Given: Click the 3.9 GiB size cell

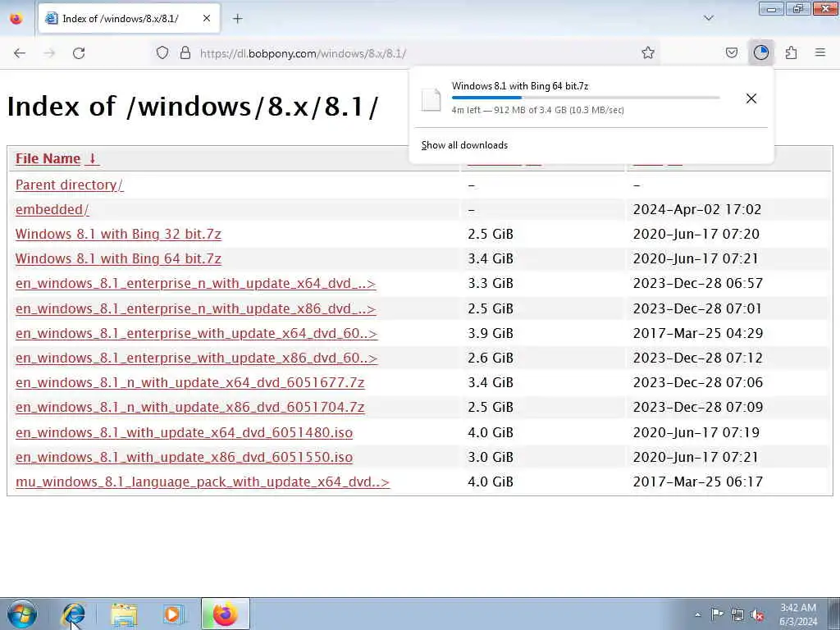Looking at the screenshot, I should click(491, 333).
